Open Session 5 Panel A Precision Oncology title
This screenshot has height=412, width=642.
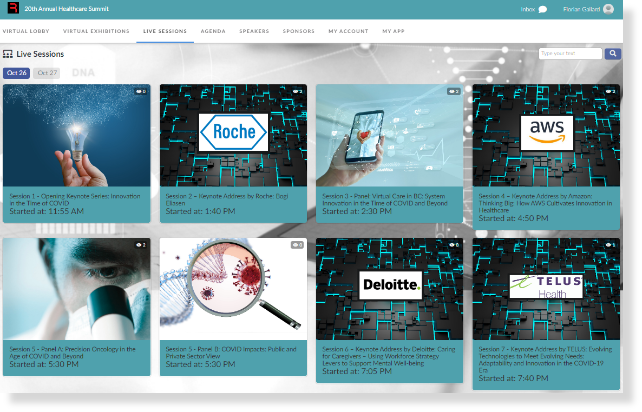point(72,353)
